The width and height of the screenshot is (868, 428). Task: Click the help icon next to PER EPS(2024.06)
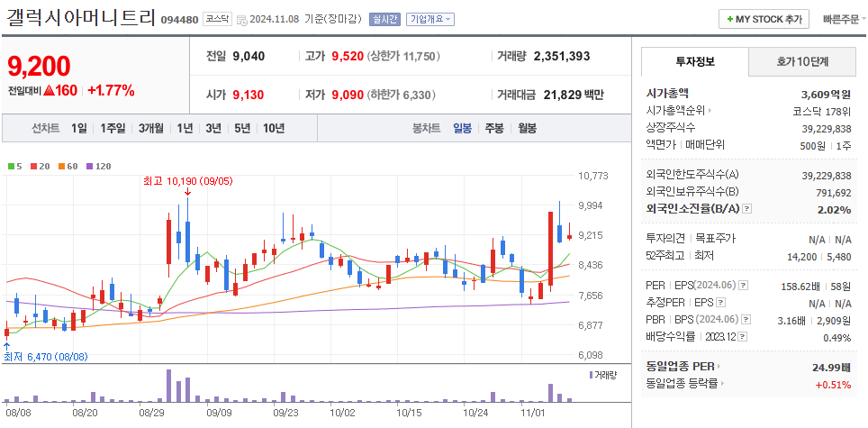click(744, 286)
